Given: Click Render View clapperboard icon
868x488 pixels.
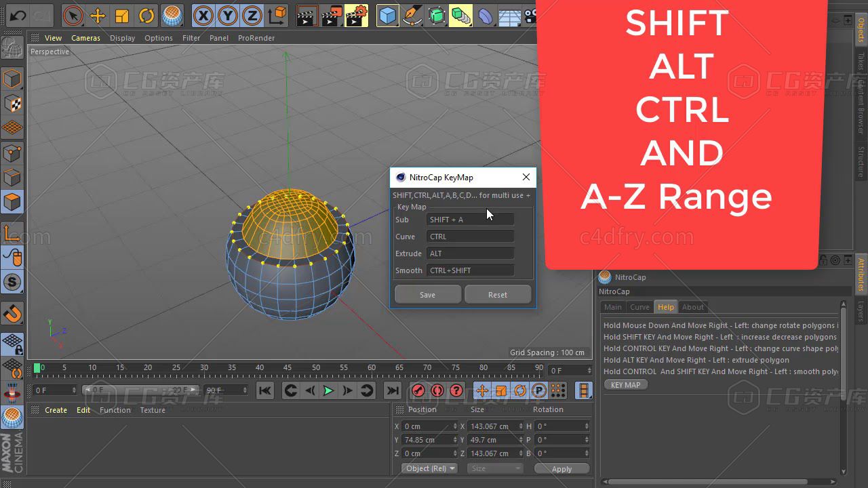Looking at the screenshot, I should tap(308, 15).
